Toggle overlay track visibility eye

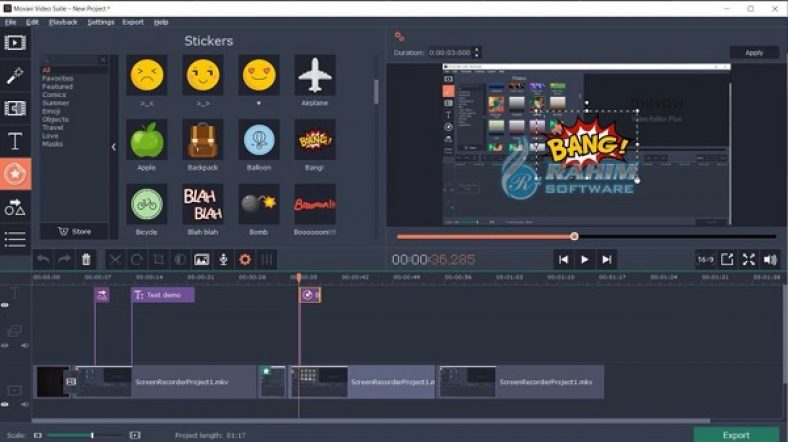(x=5, y=346)
